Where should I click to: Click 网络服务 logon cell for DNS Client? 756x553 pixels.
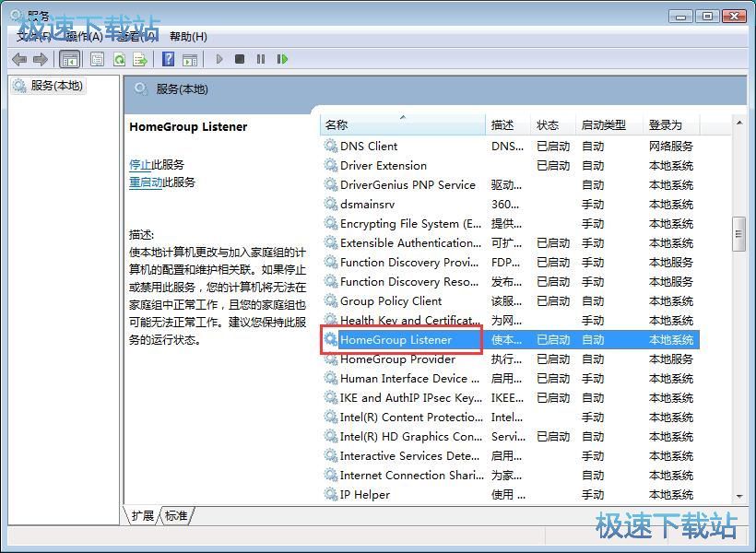(x=670, y=147)
